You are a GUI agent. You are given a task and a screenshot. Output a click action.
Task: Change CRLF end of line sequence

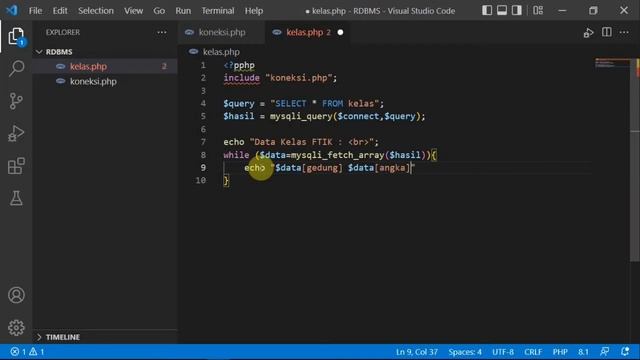click(x=533, y=352)
